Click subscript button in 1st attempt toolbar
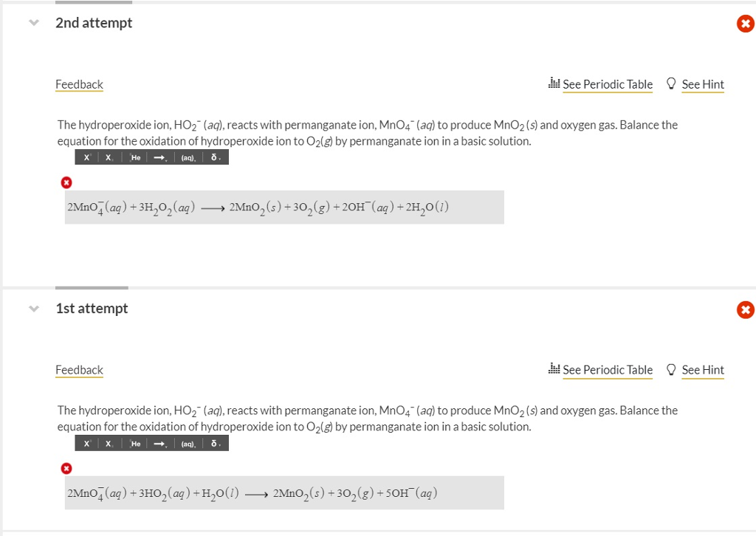 click(109, 444)
